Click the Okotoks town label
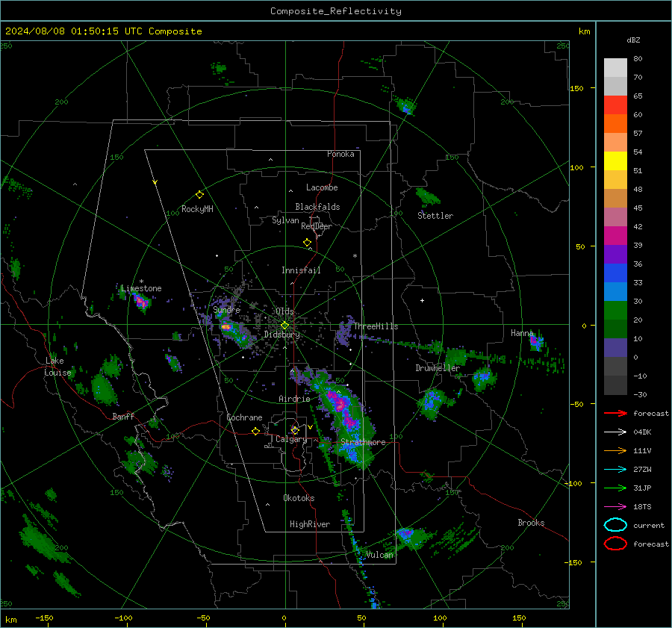Screen dimensions: 672x628 [299, 498]
